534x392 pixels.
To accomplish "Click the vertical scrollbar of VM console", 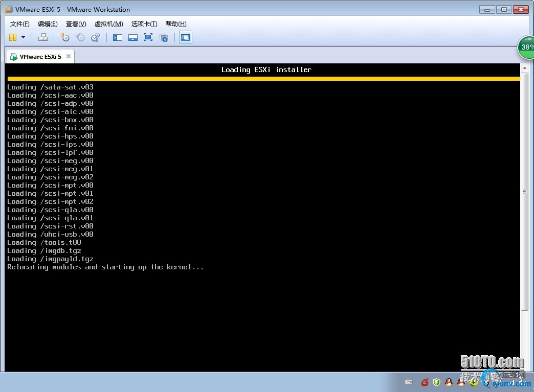I will [x=524, y=192].
